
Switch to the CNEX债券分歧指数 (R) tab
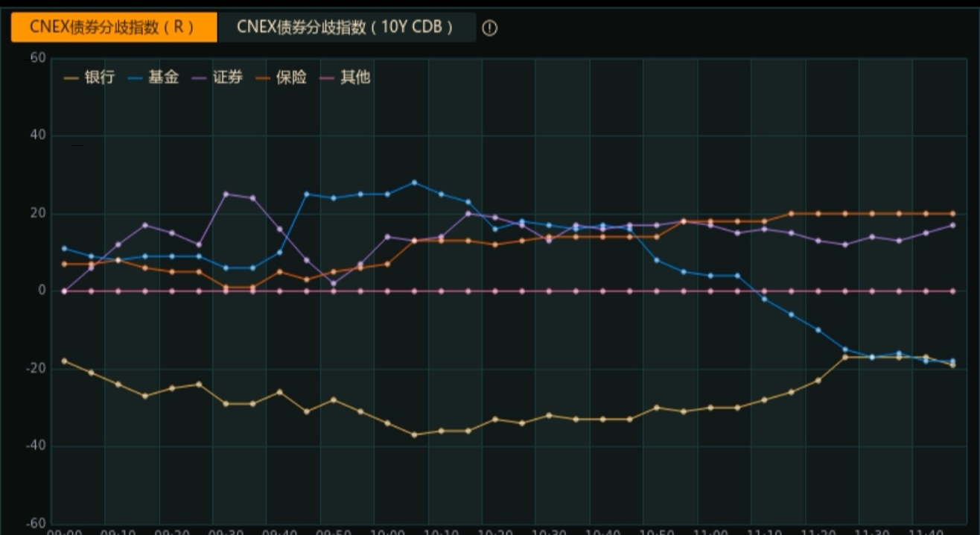pos(113,27)
